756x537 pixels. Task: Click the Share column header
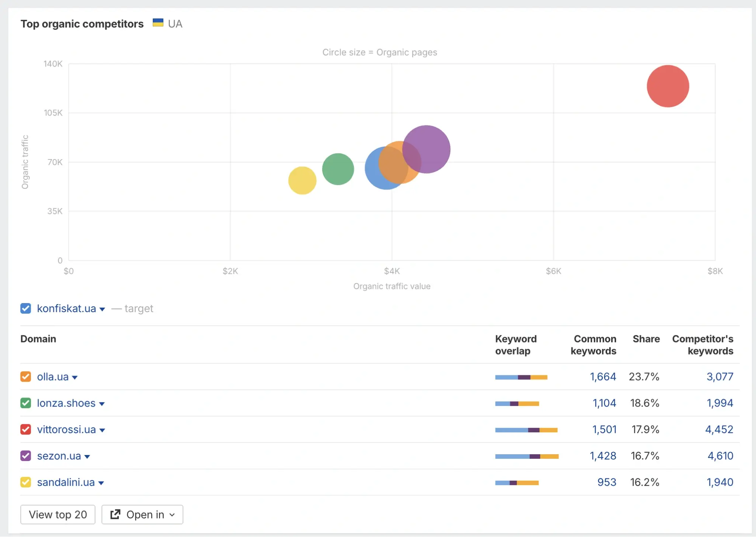coord(646,339)
